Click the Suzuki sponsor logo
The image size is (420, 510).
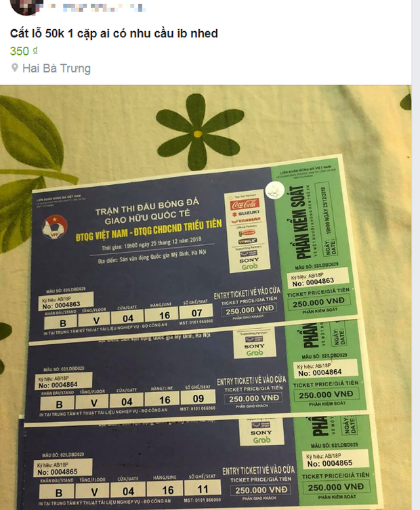pyautogui.click(x=246, y=213)
